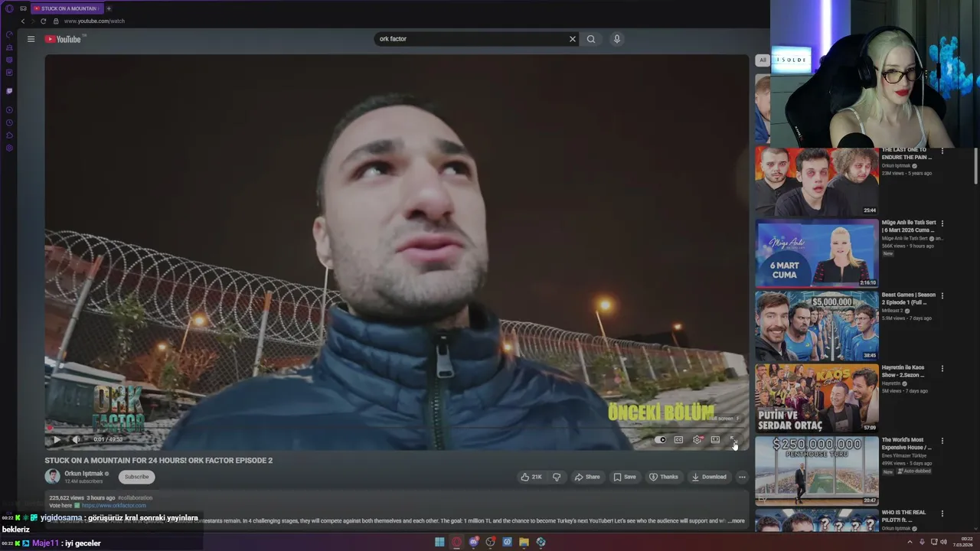Open Orkun Işıtmak channel avatar
Image resolution: width=980 pixels, height=551 pixels.
point(52,476)
